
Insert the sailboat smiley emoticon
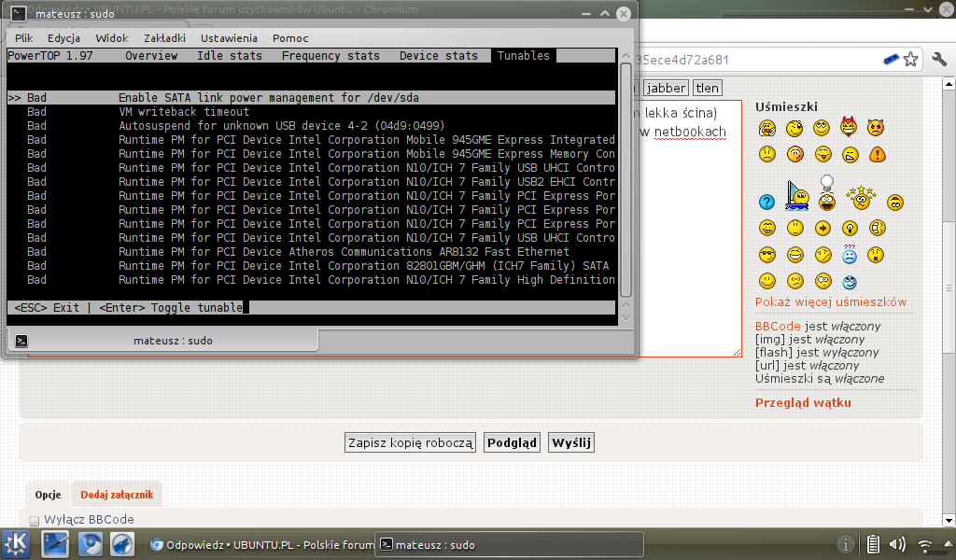click(x=797, y=195)
